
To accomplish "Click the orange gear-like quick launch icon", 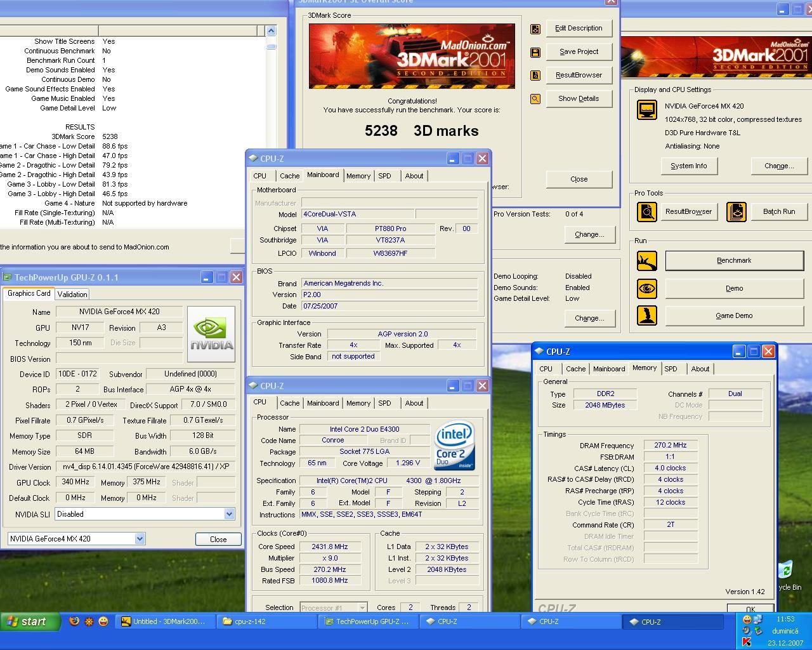I will (x=89, y=621).
